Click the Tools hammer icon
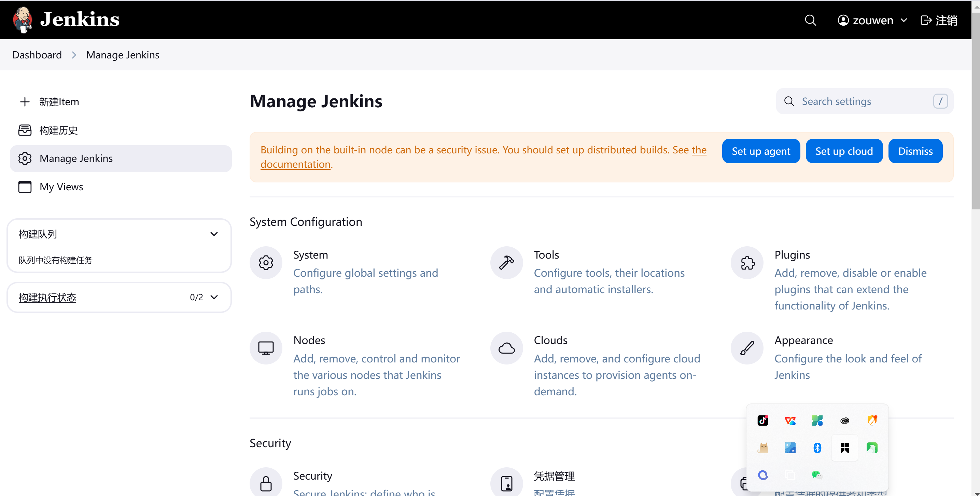 (506, 263)
